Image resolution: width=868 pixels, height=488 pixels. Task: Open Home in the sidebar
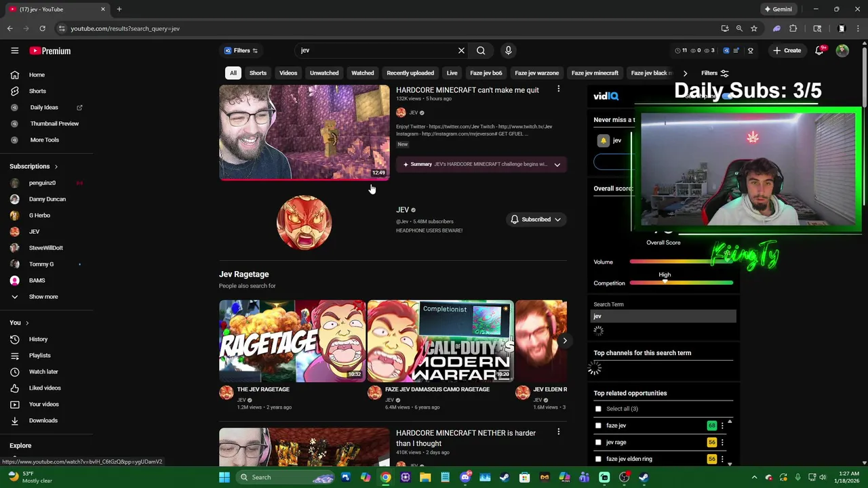point(37,75)
